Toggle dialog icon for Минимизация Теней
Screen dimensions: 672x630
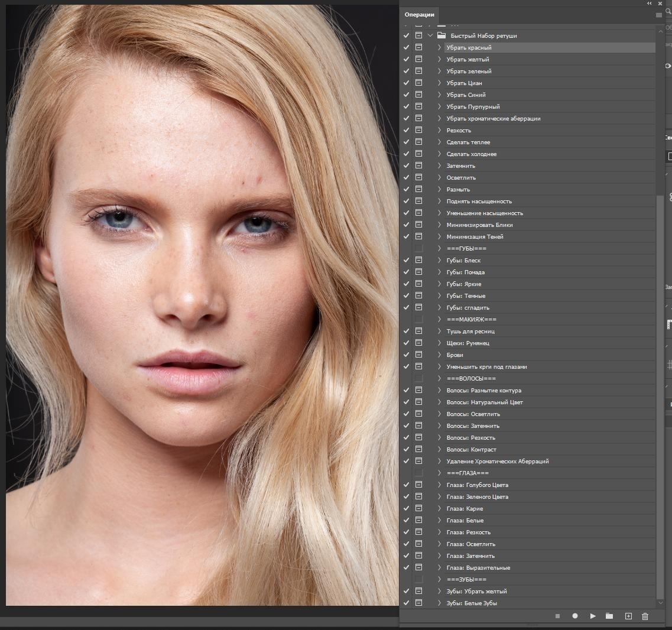pyautogui.click(x=418, y=236)
